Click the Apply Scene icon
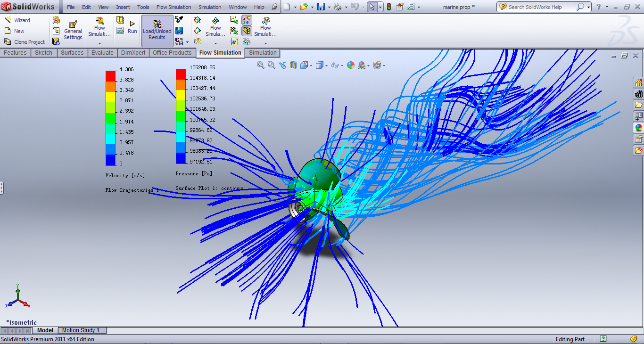644x344 pixels. (362, 65)
